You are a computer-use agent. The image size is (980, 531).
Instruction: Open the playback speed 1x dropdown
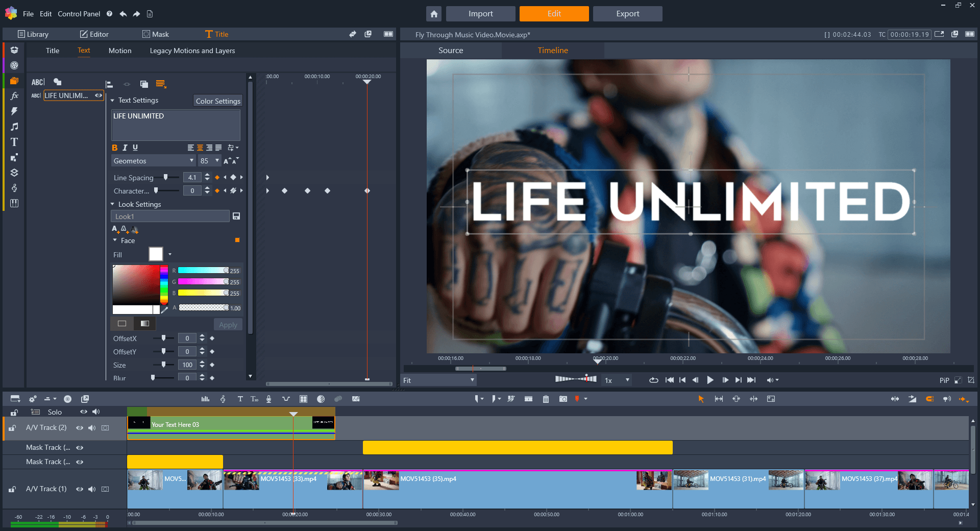(616, 380)
